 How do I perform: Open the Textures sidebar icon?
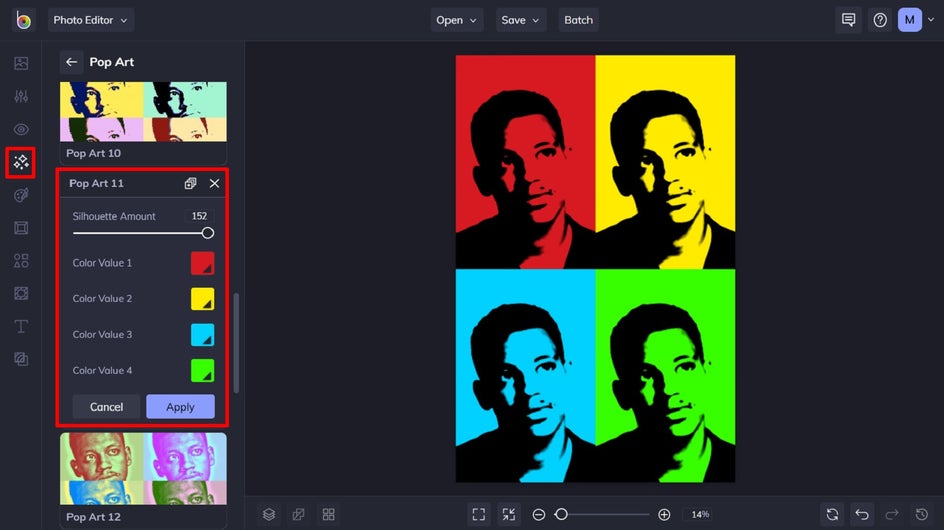(21, 359)
